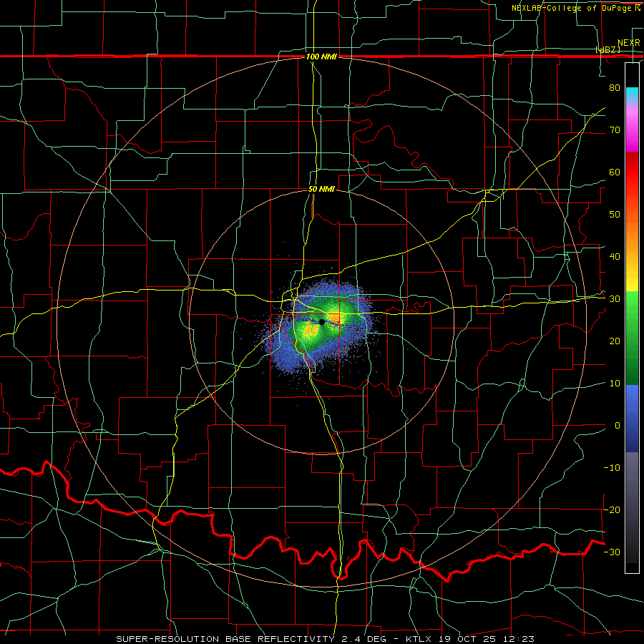Click the black radar site dot at center
The width and height of the screenshot is (644, 644).
coord(322,322)
